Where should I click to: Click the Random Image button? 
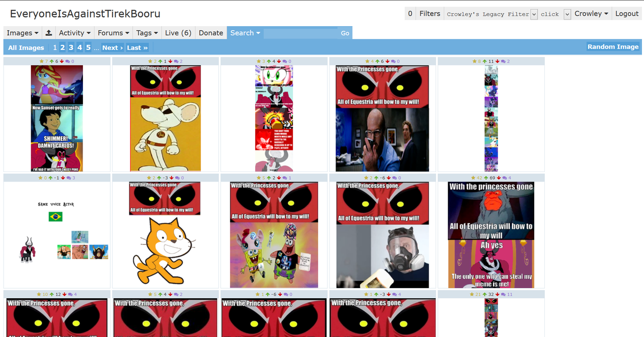(613, 47)
